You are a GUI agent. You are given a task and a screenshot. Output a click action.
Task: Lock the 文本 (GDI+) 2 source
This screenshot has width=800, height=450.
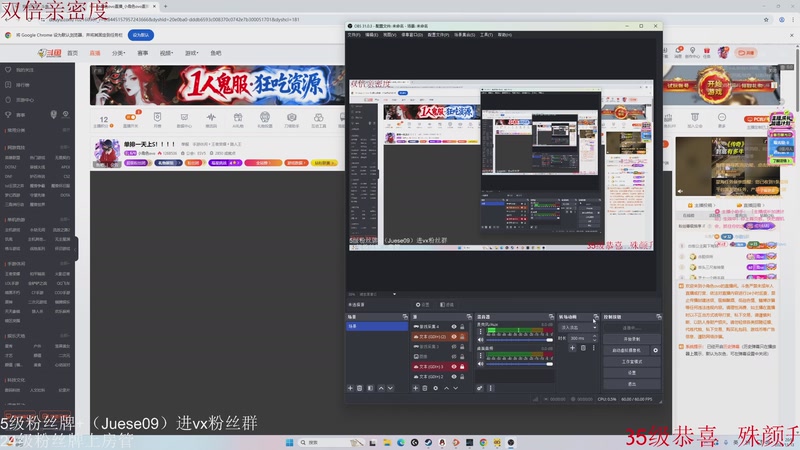coord(462,377)
